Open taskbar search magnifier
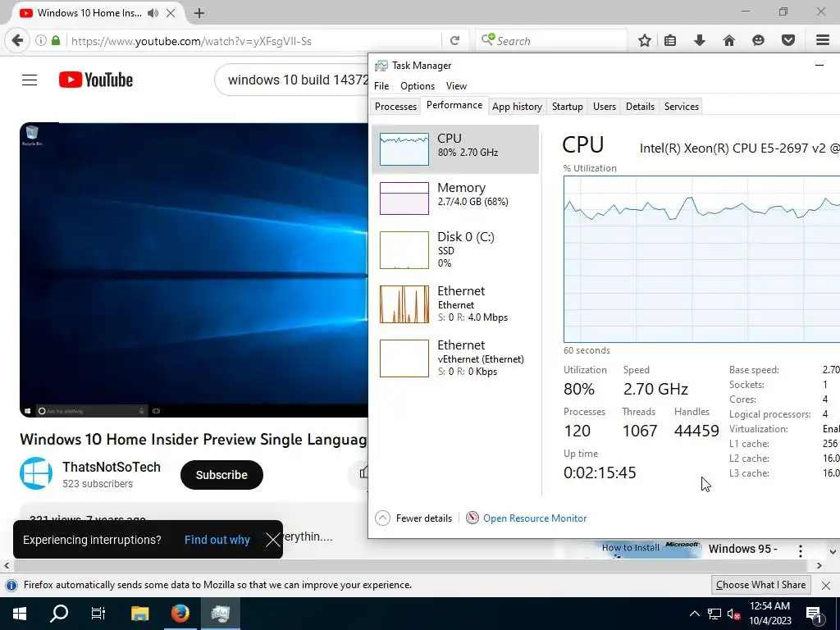The height and width of the screenshot is (630, 840). [x=59, y=614]
